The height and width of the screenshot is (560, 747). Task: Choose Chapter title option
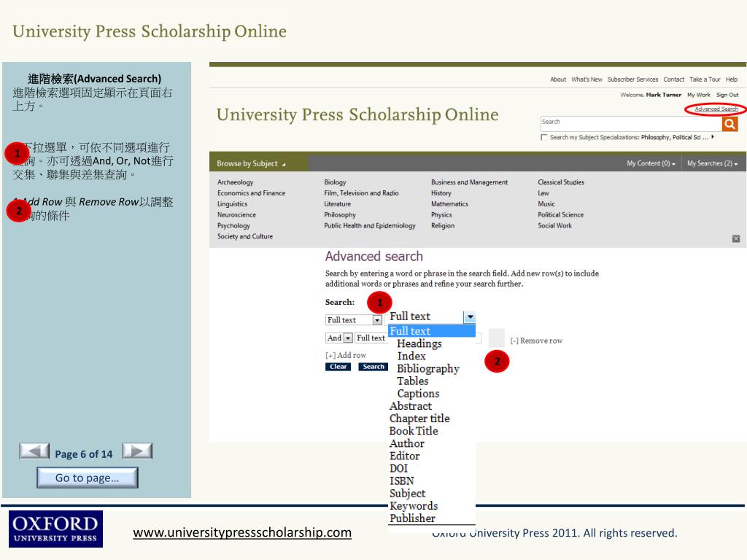click(419, 419)
